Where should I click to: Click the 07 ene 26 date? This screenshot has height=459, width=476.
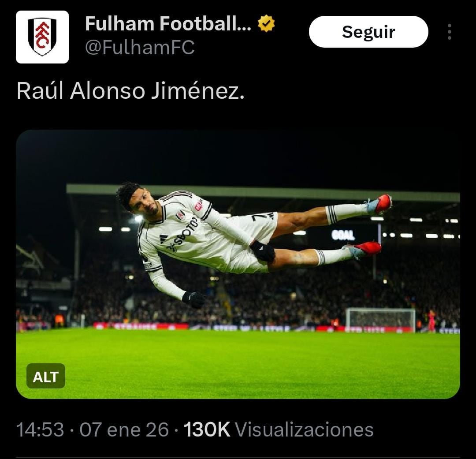click(124, 429)
